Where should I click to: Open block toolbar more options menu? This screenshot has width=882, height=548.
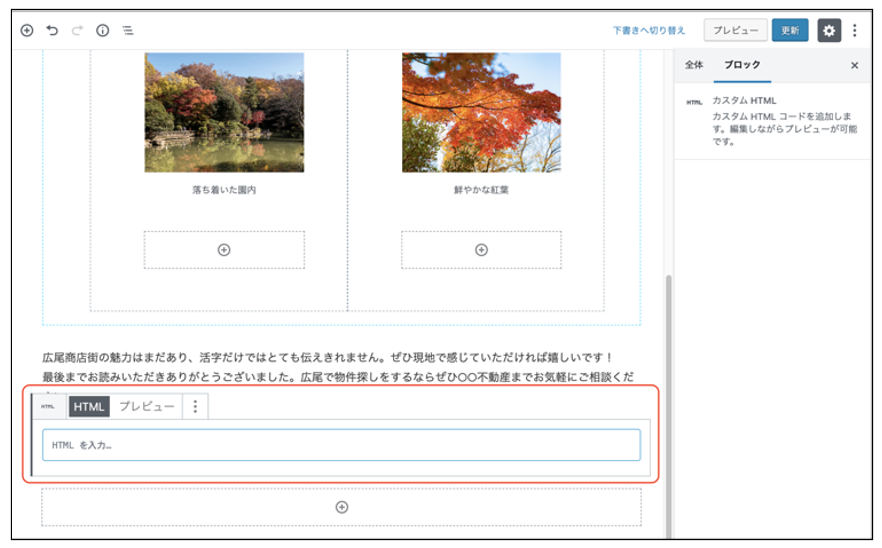point(195,406)
